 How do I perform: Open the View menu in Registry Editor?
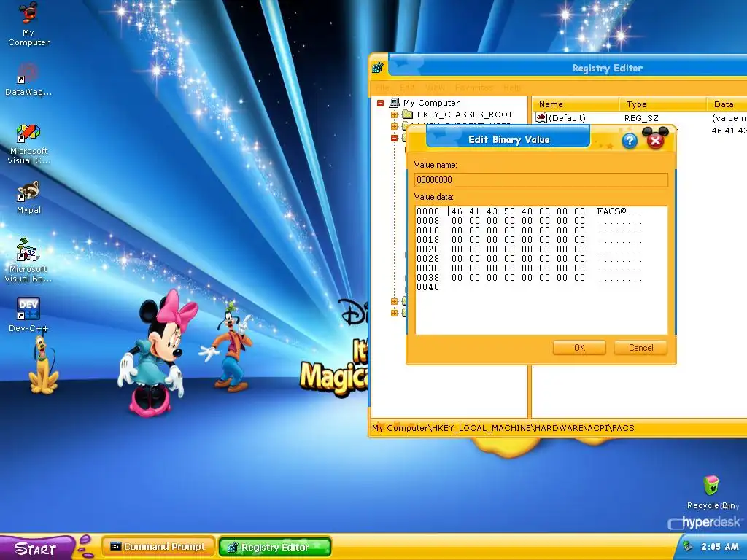click(x=435, y=87)
